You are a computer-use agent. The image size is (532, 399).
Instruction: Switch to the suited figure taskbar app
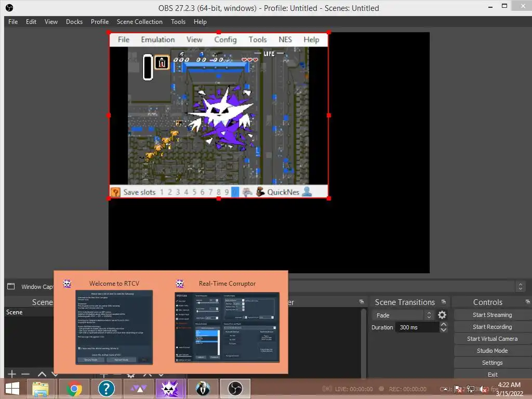pos(203,389)
